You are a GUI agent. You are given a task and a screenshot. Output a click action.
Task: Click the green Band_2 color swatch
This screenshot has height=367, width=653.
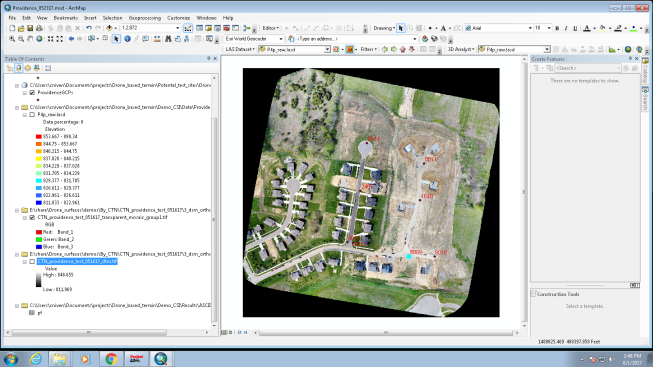[39, 240]
